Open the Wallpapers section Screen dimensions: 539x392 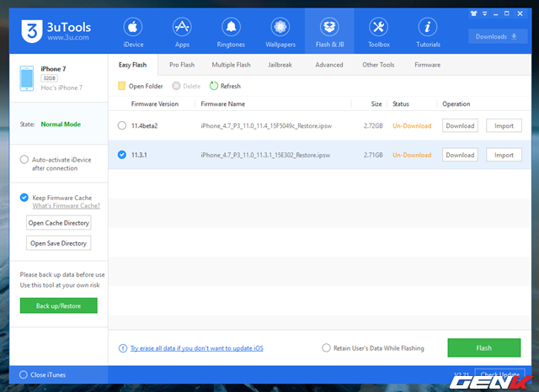(x=280, y=32)
